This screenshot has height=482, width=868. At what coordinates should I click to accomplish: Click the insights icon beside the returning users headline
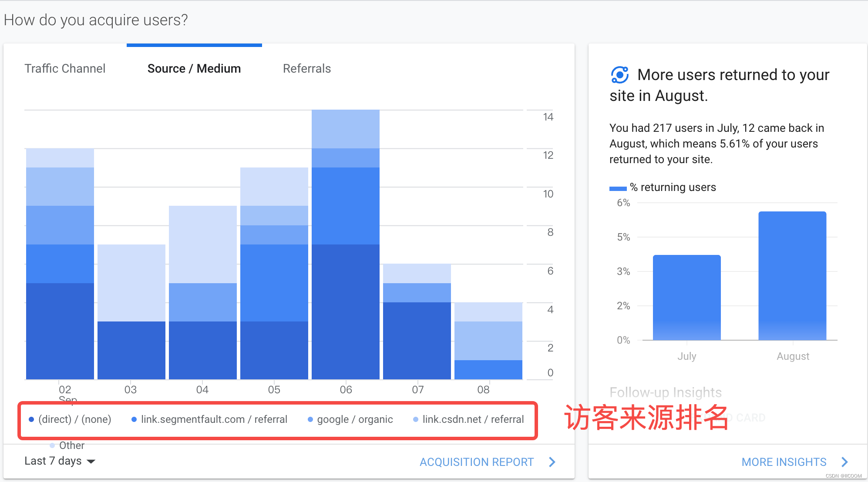619,75
